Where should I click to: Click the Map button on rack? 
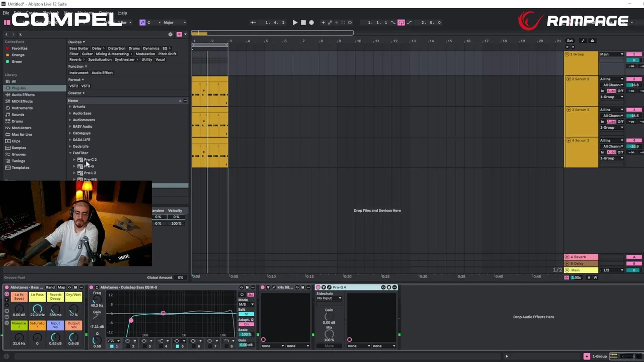61,288
